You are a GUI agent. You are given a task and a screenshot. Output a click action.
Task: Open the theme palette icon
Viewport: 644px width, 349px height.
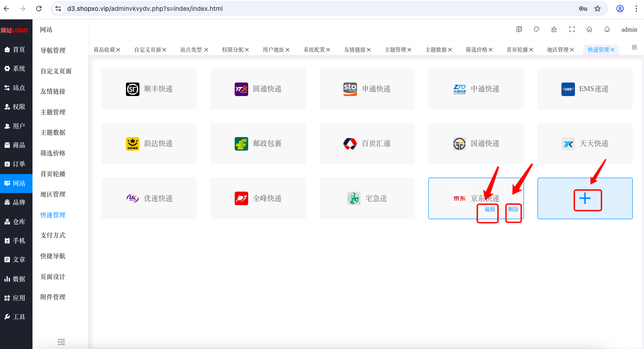537,29
